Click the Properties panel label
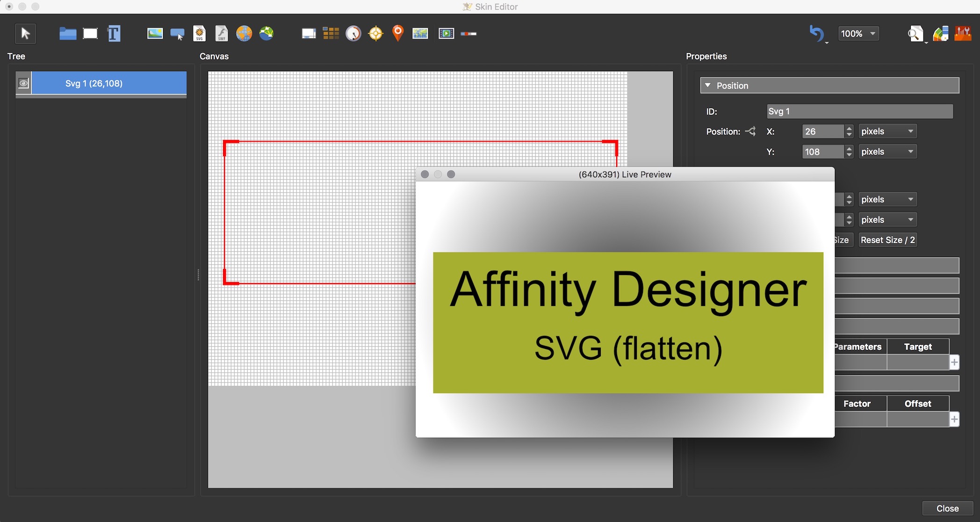The width and height of the screenshot is (980, 522). click(x=706, y=56)
